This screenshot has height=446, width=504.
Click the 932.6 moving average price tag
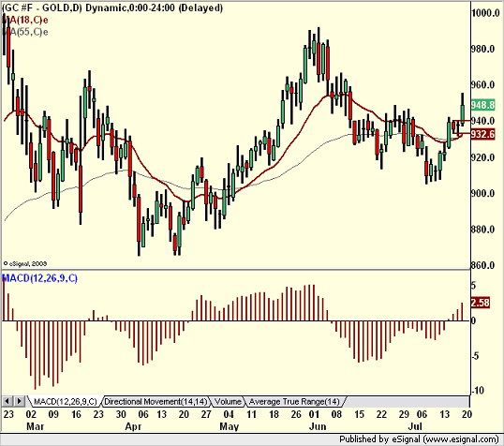click(x=482, y=134)
